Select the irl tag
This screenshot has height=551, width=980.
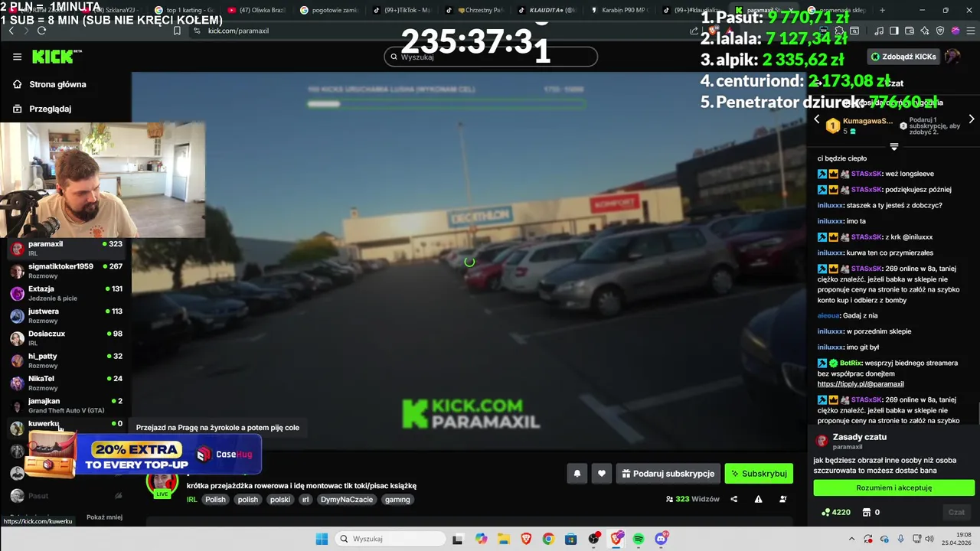pos(305,500)
